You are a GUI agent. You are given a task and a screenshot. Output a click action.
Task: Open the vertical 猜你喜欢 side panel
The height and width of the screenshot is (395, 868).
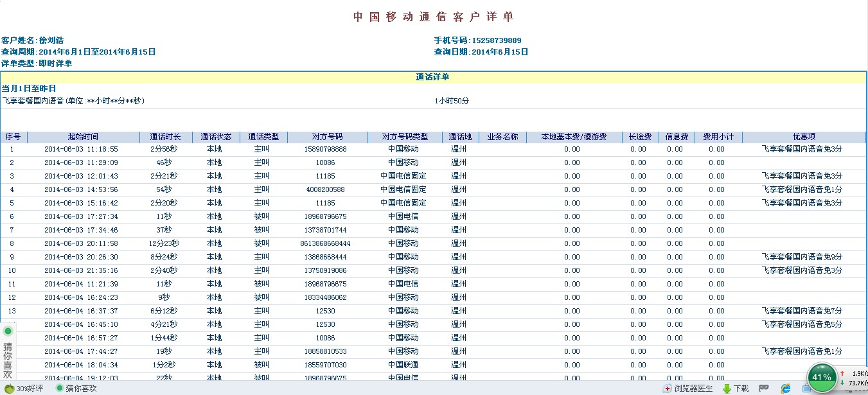[8, 359]
